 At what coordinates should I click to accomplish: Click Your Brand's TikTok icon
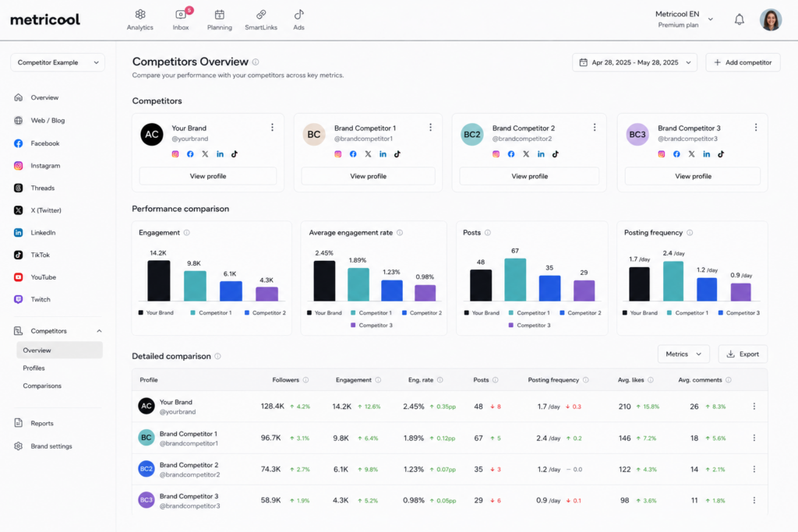[x=235, y=154]
